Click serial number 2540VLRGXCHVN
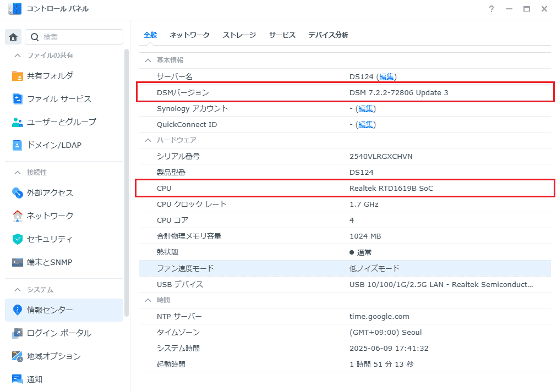 tap(381, 157)
